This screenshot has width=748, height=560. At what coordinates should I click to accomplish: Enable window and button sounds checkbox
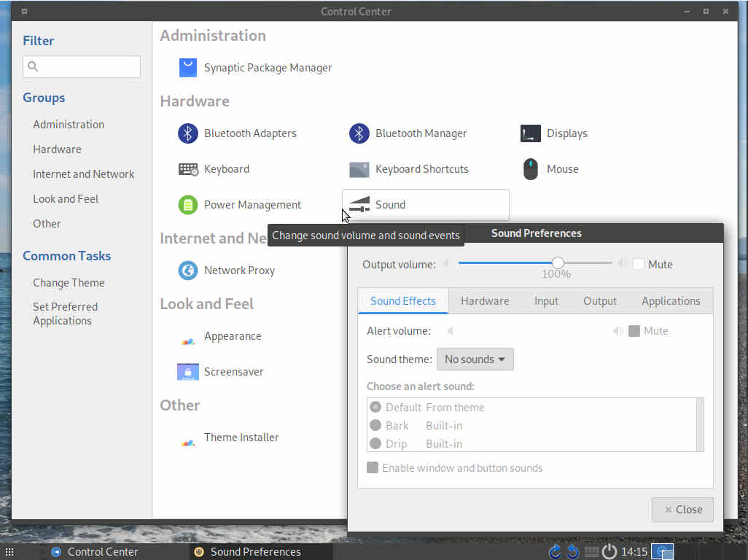373,467
